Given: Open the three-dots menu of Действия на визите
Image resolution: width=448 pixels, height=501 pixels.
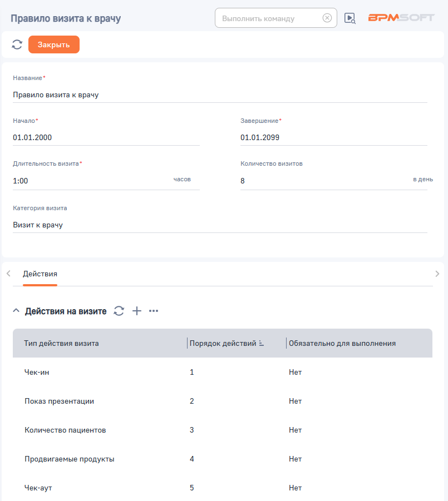Looking at the screenshot, I should pos(154,311).
